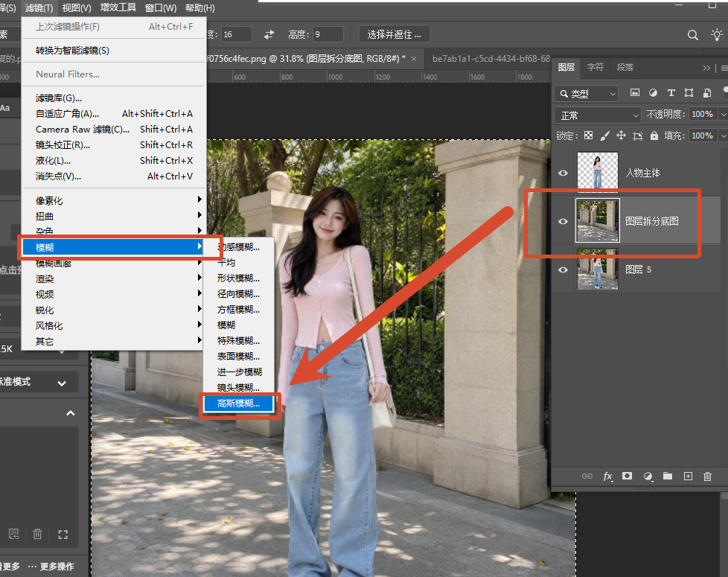Filter layers by type layer icon
Screen dimensions: 728x577
(671, 93)
